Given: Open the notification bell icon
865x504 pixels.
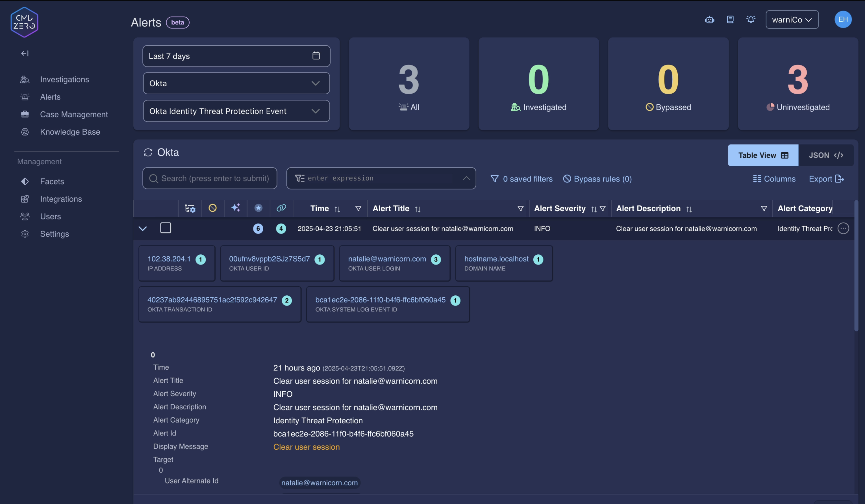Looking at the screenshot, I should [751, 20].
